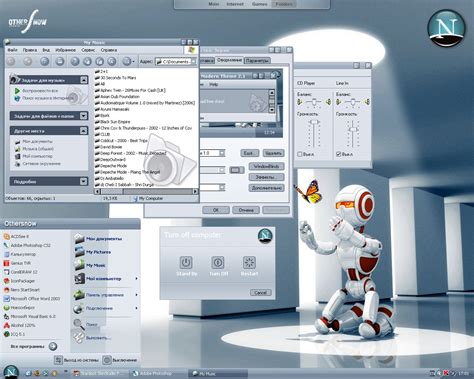Viewport: 474px width, 379px height.
Task: Click the Restart icon
Action: click(249, 262)
